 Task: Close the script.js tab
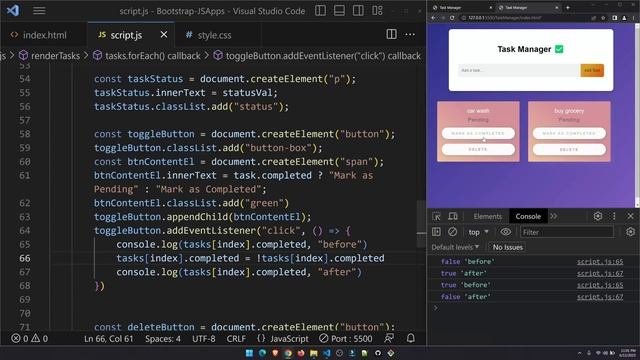pos(164,35)
